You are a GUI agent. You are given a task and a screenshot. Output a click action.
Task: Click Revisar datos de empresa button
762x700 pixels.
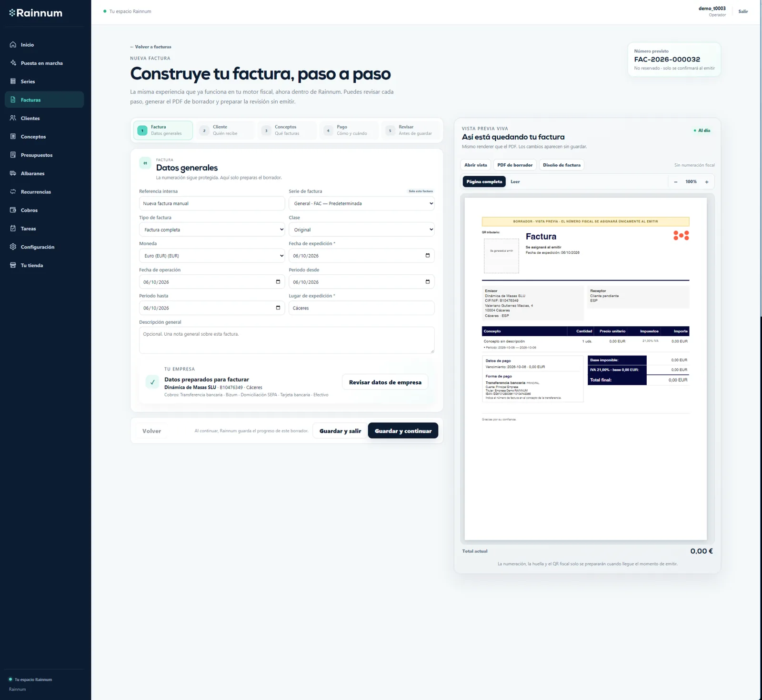(385, 382)
